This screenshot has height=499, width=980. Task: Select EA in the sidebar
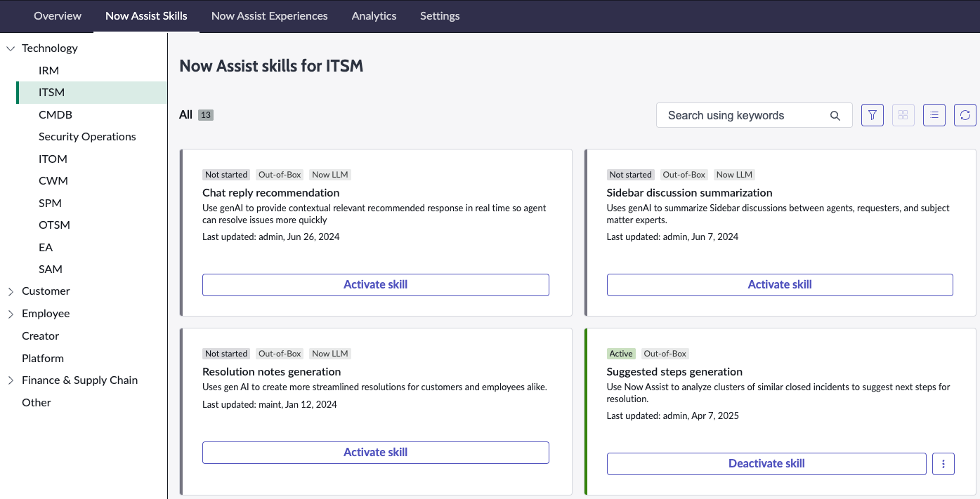(x=46, y=248)
